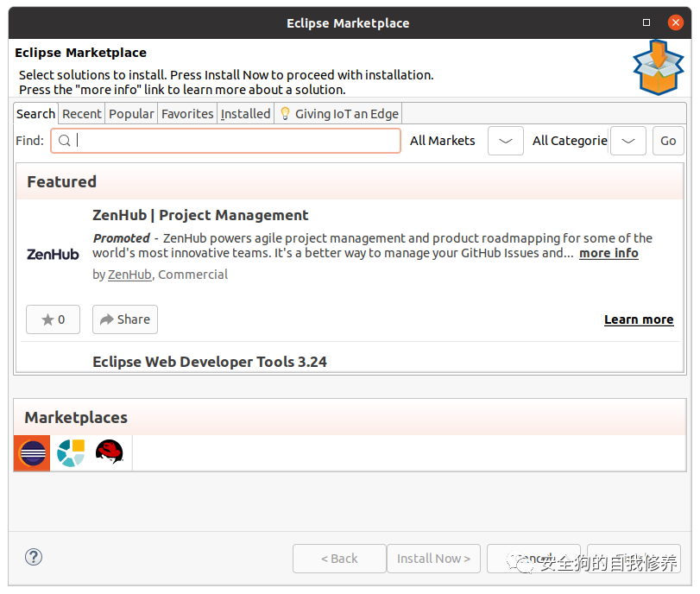
Task: Switch to the Favorites tab
Action: coord(187,114)
